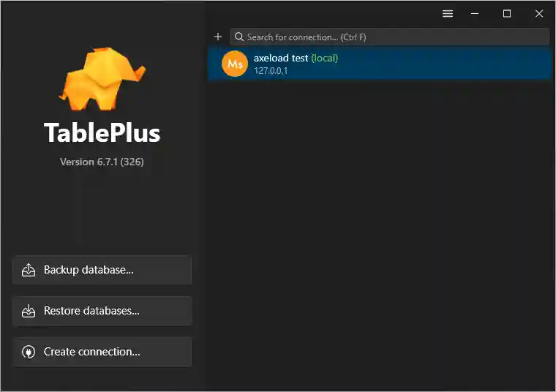The image size is (556, 392).
Task: Click the plus icon to add connection
Action: 218,37
